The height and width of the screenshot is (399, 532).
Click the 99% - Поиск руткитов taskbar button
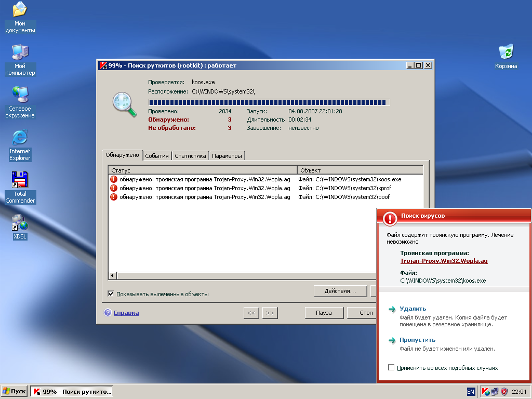click(x=72, y=392)
